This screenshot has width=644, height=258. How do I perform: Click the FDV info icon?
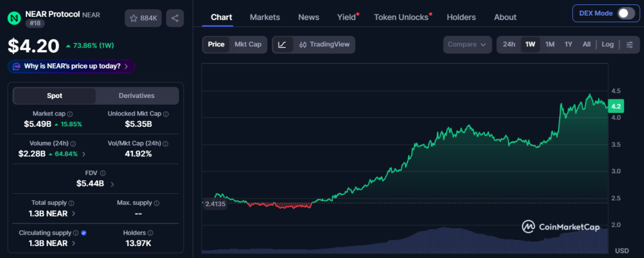103,173
